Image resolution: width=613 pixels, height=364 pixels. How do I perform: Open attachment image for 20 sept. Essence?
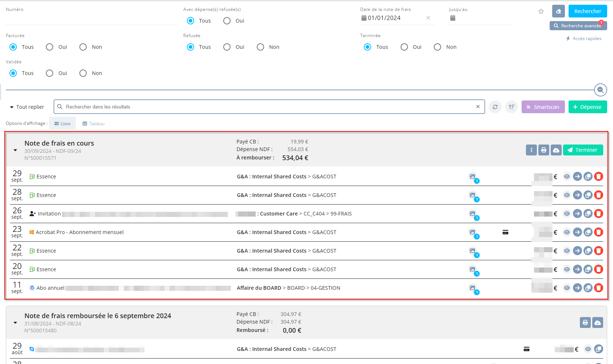coord(472,269)
